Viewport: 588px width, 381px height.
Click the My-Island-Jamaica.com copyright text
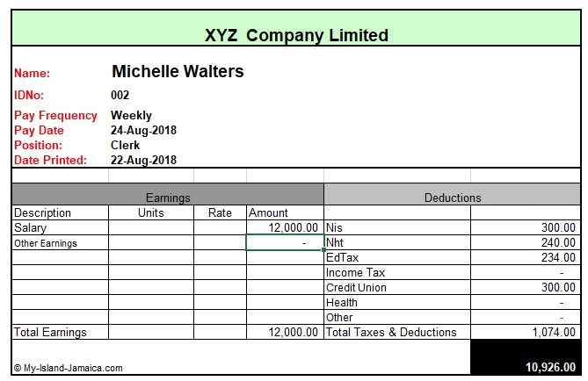pos(69,368)
